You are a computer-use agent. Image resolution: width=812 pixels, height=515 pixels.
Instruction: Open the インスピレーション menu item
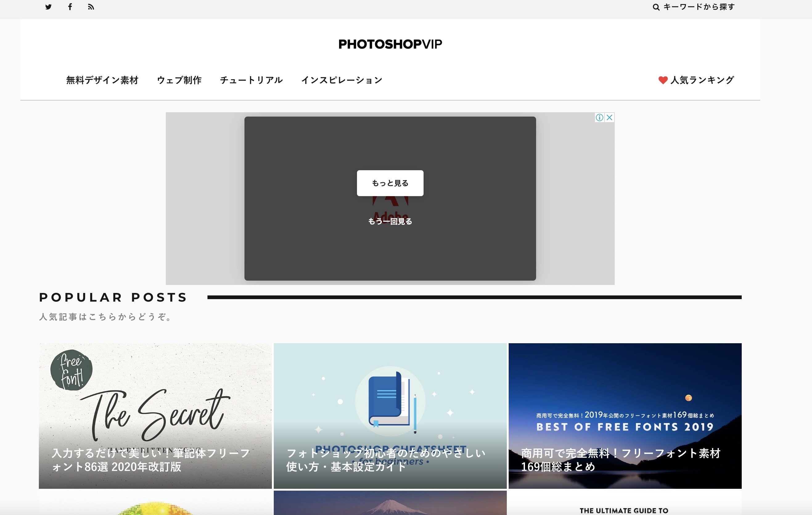342,80
